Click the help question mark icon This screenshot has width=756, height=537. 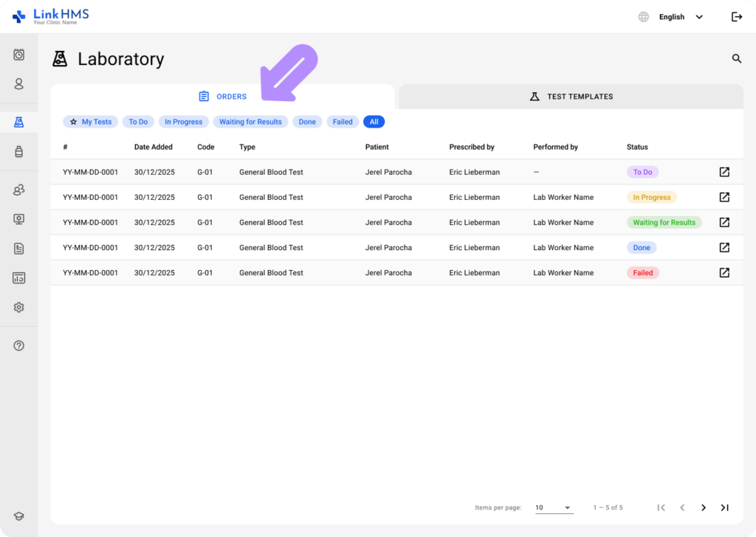coord(19,345)
